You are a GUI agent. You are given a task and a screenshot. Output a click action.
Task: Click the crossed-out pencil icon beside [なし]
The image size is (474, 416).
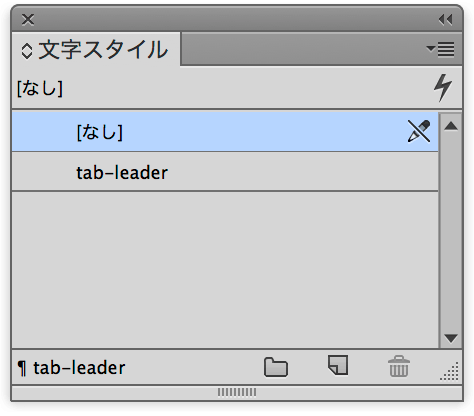[x=419, y=131]
